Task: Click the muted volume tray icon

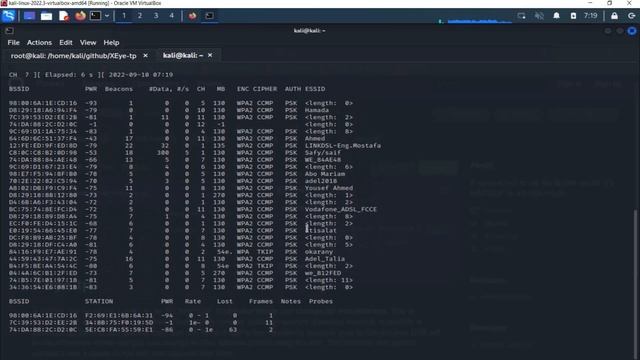Action: [539, 16]
